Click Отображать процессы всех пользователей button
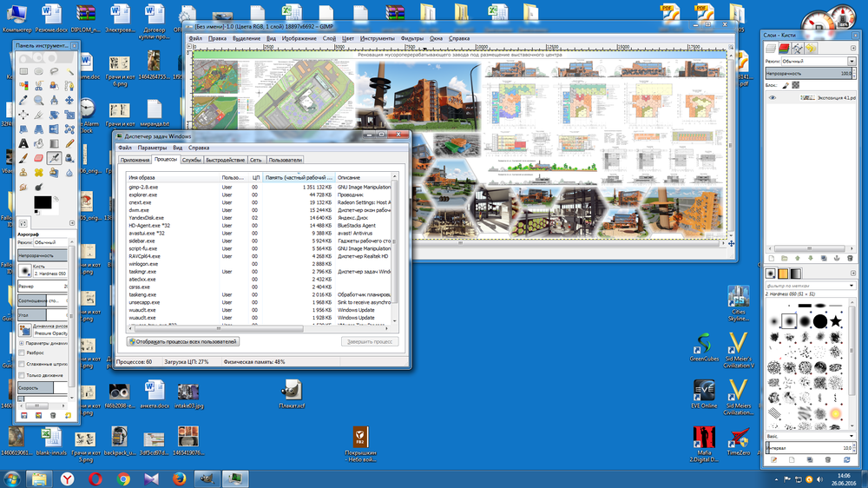Screen dimensions: 868x488 [182, 341]
